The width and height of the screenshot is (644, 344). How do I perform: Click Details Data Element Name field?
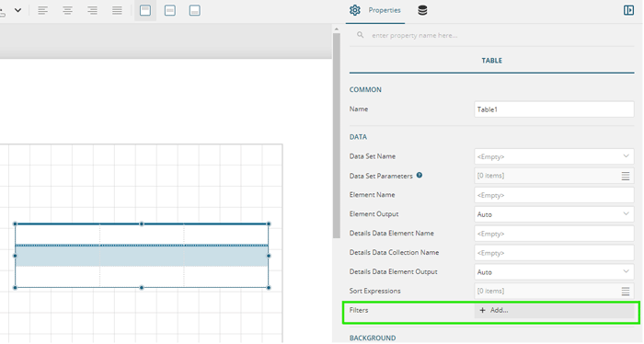pyautogui.click(x=554, y=234)
